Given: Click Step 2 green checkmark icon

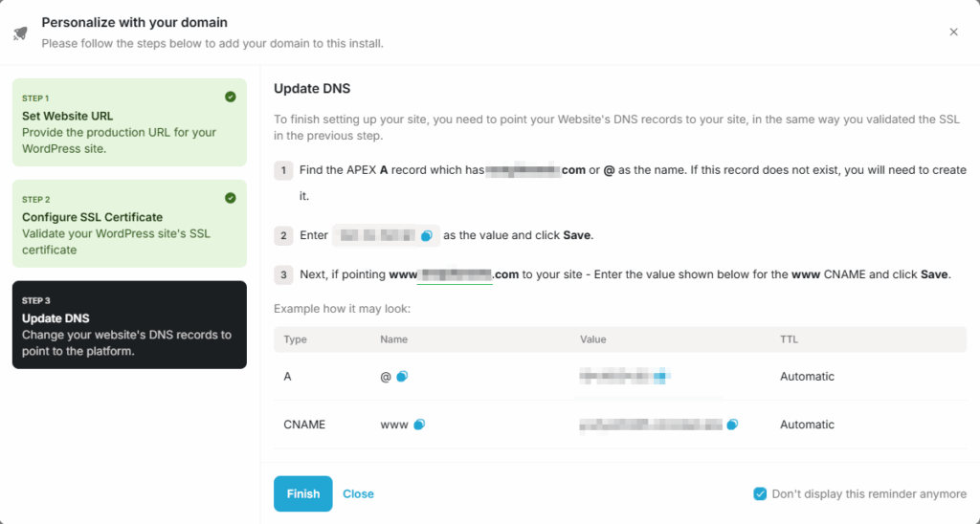Looking at the screenshot, I should (x=231, y=198).
